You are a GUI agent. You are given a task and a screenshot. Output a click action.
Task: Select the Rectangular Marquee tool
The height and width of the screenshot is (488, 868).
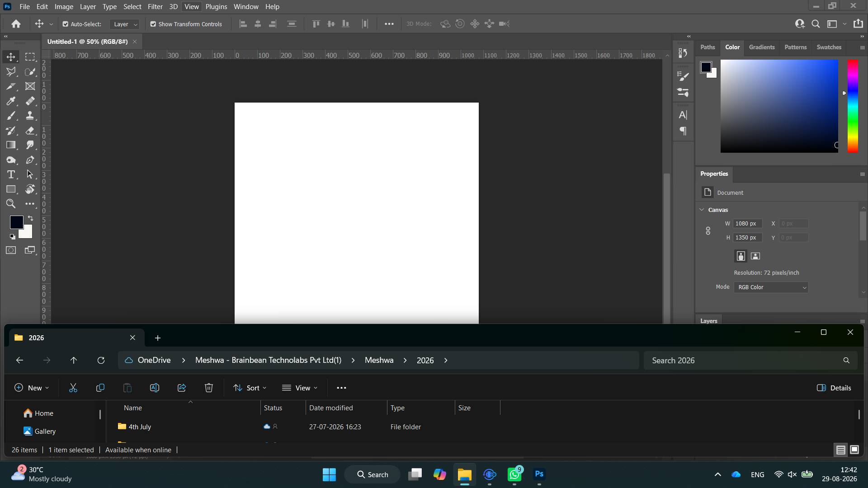(x=30, y=57)
